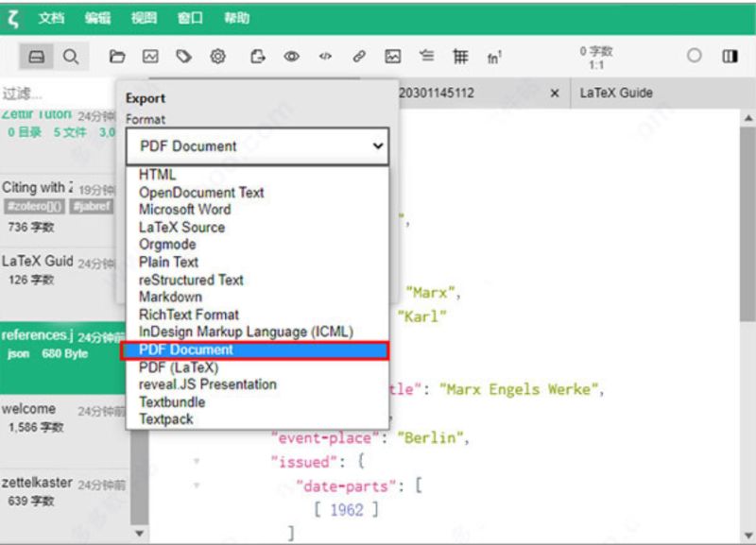The width and height of the screenshot is (756, 545).
Task: Select Microsoft Word format
Action: [x=257, y=210]
